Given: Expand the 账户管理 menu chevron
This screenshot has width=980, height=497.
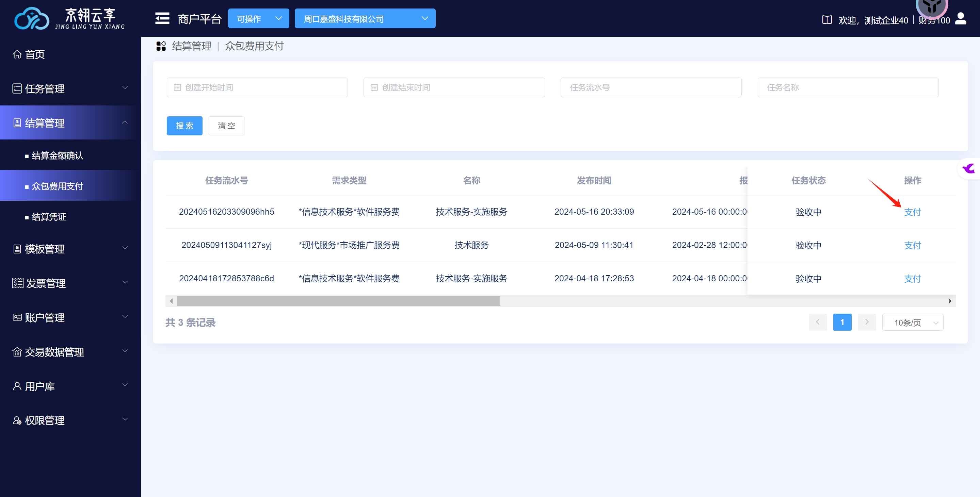Looking at the screenshot, I should coord(125,317).
